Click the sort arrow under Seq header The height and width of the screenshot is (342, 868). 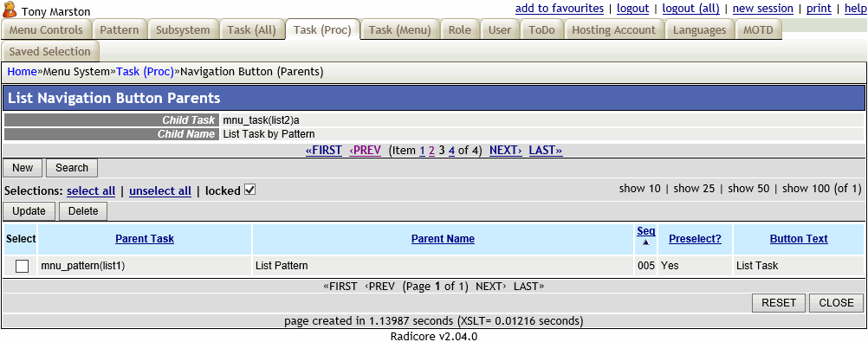(645, 242)
